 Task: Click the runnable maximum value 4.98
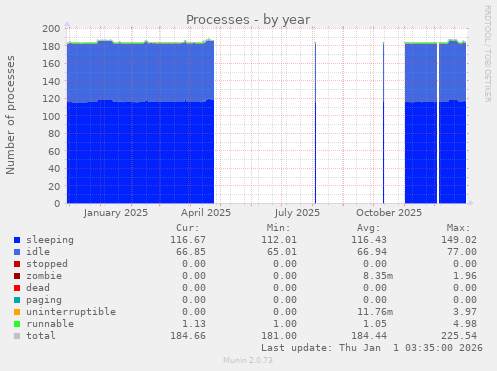[x=465, y=324]
